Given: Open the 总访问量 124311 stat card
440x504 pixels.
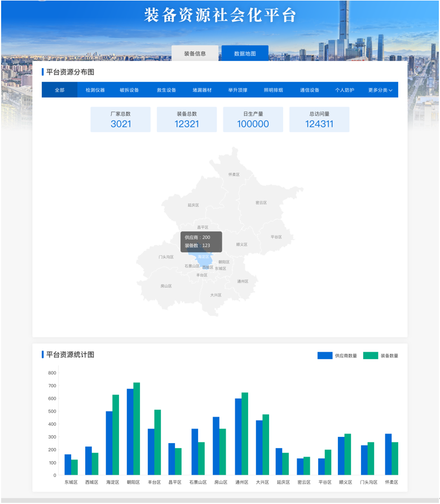Looking at the screenshot, I should 319,120.
